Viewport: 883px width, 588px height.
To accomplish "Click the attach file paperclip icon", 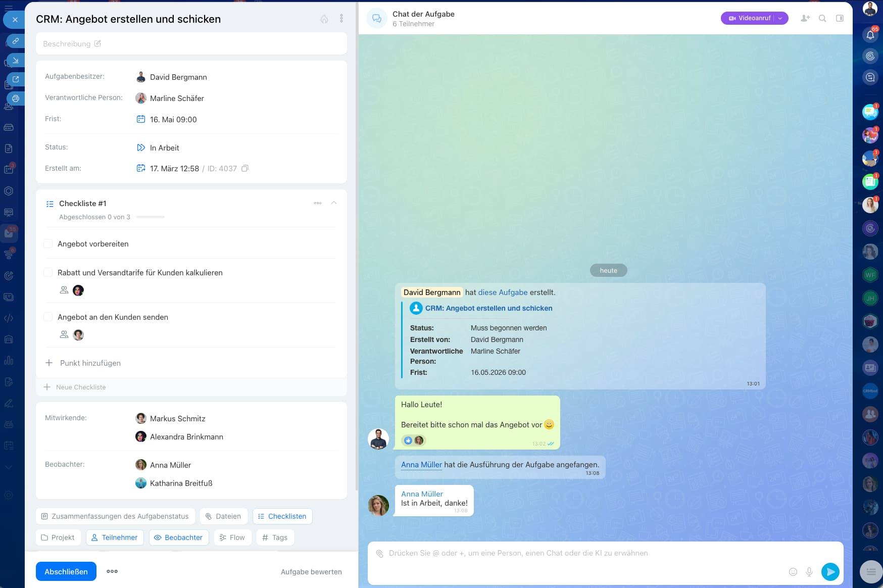I will pos(379,554).
